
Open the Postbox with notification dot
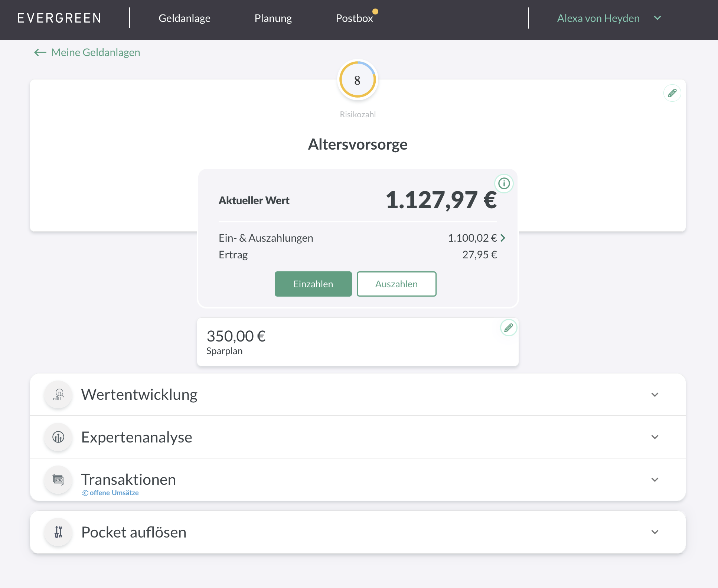pos(355,18)
